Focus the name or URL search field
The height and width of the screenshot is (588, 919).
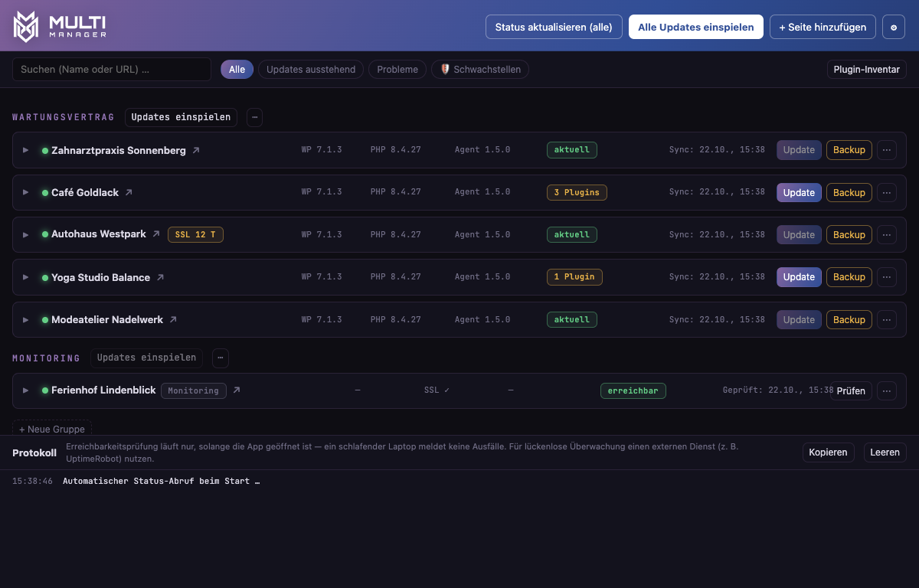tap(112, 69)
